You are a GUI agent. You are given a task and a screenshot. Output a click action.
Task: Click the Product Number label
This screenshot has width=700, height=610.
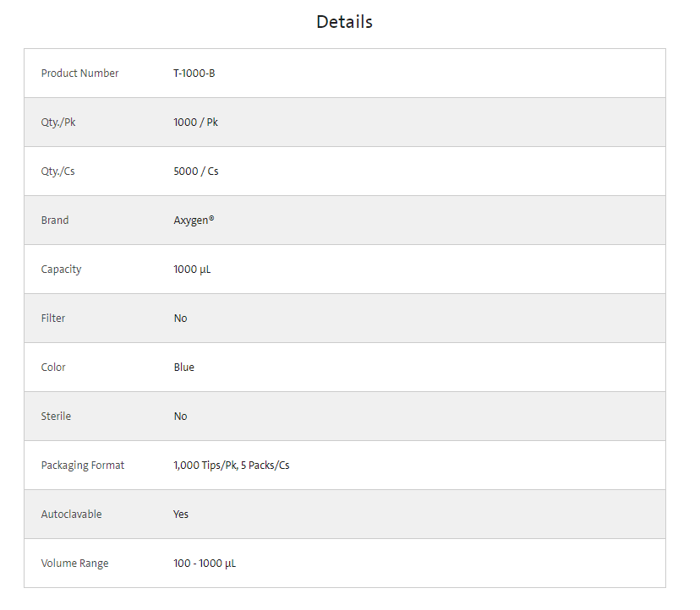tap(79, 74)
